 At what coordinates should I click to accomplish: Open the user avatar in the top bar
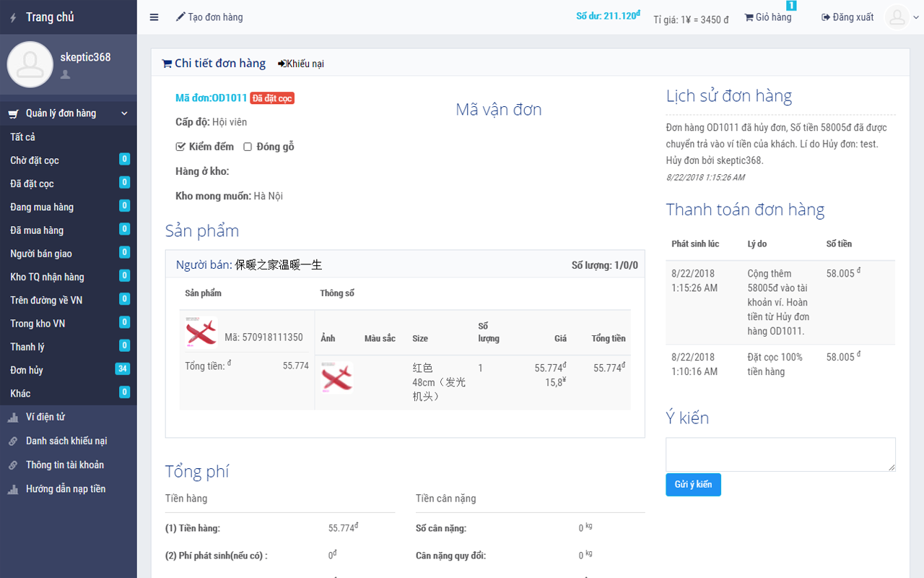897,17
